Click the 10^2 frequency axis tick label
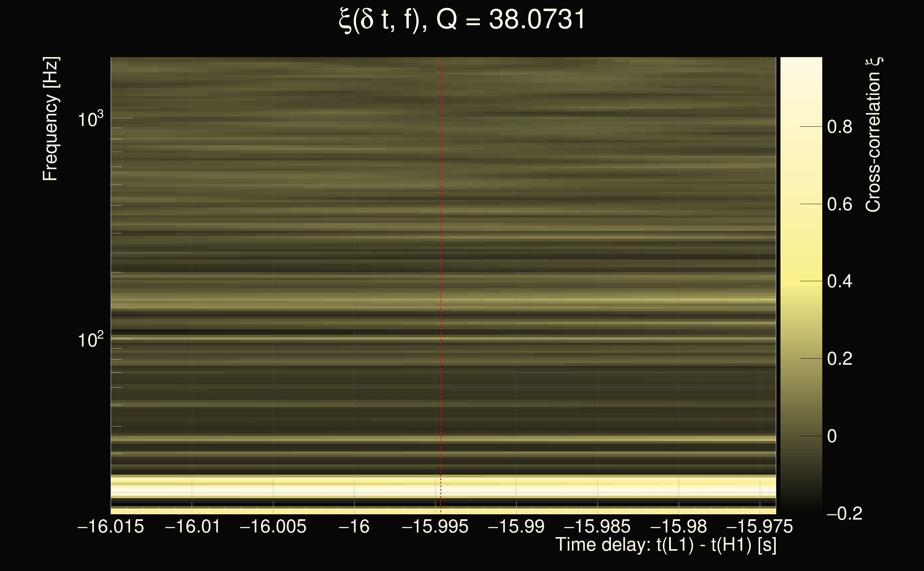 (x=90, y=340)
